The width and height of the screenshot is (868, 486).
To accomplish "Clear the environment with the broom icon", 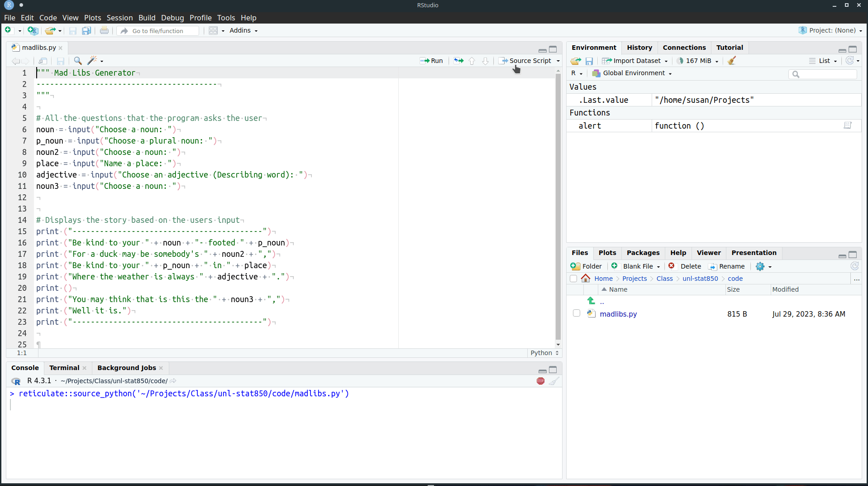I will [732, 60].
